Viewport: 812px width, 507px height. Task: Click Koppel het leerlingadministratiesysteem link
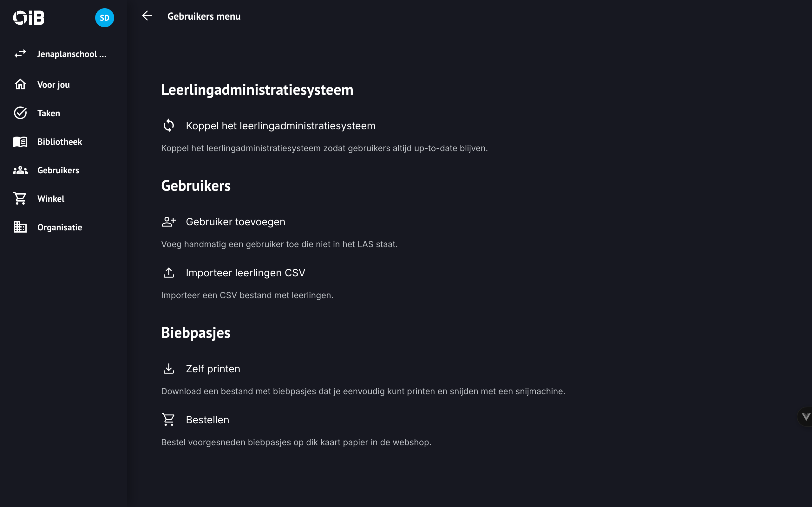(x=280, y=126)
